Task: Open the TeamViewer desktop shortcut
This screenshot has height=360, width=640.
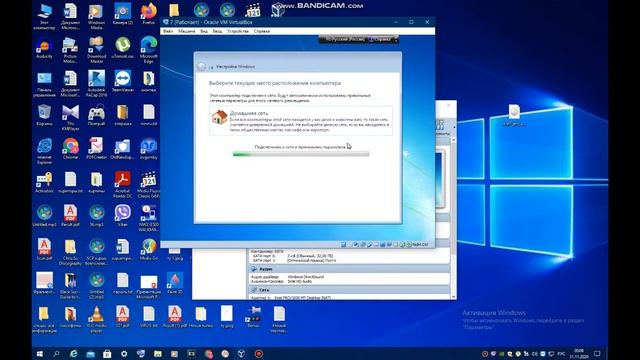Action: [122, 82]
